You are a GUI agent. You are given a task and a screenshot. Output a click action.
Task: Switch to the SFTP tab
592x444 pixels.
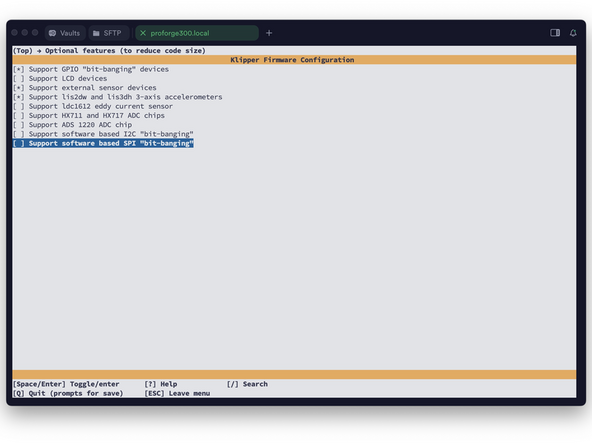tap(109, 33)
